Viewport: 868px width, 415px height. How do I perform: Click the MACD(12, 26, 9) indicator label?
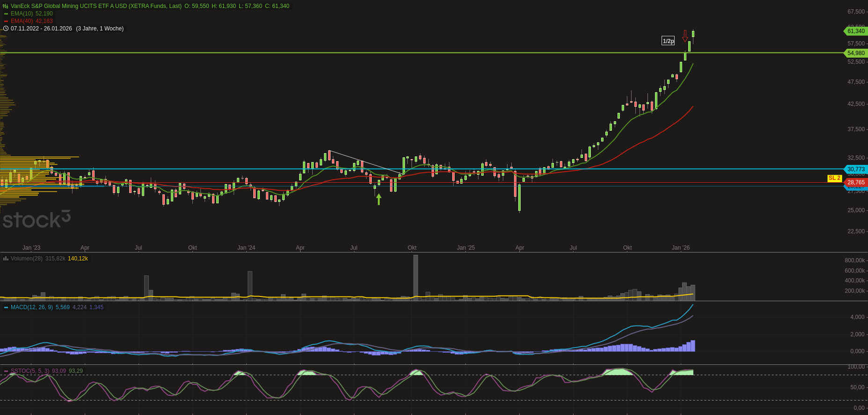(x=31, y=307)
